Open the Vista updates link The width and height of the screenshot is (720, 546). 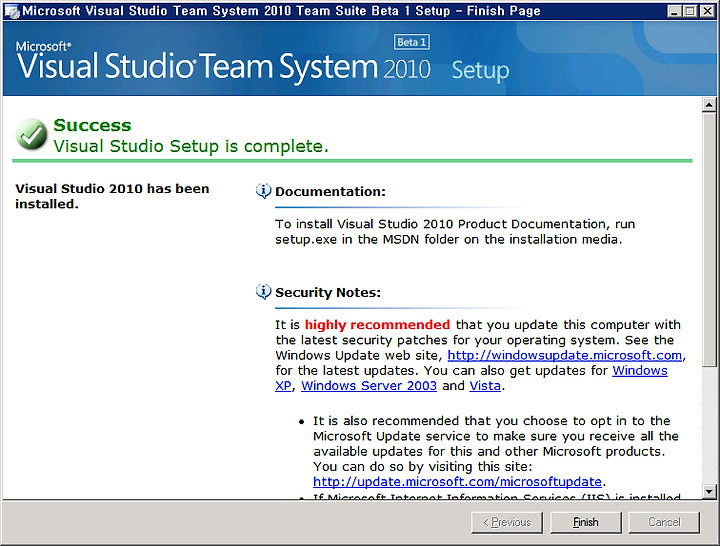click(x=485, y=386)
